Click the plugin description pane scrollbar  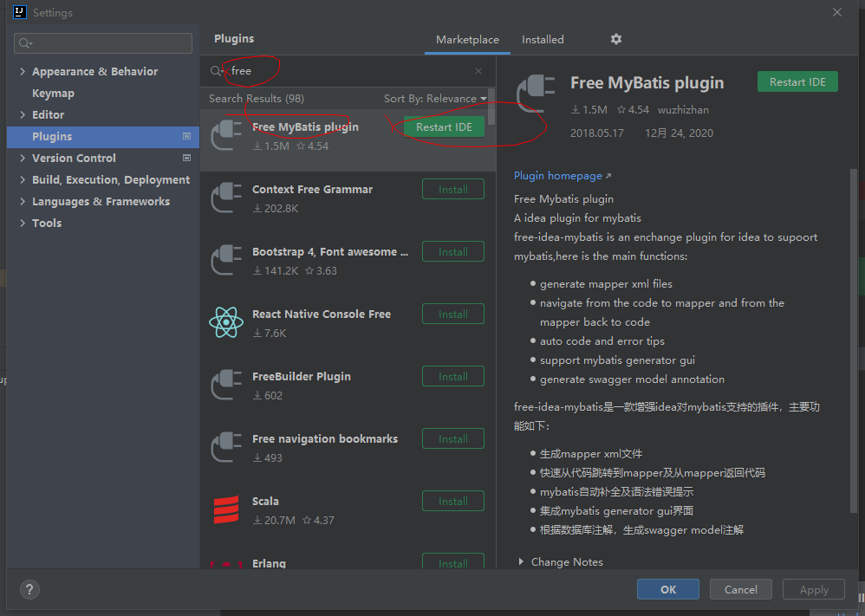854,342
